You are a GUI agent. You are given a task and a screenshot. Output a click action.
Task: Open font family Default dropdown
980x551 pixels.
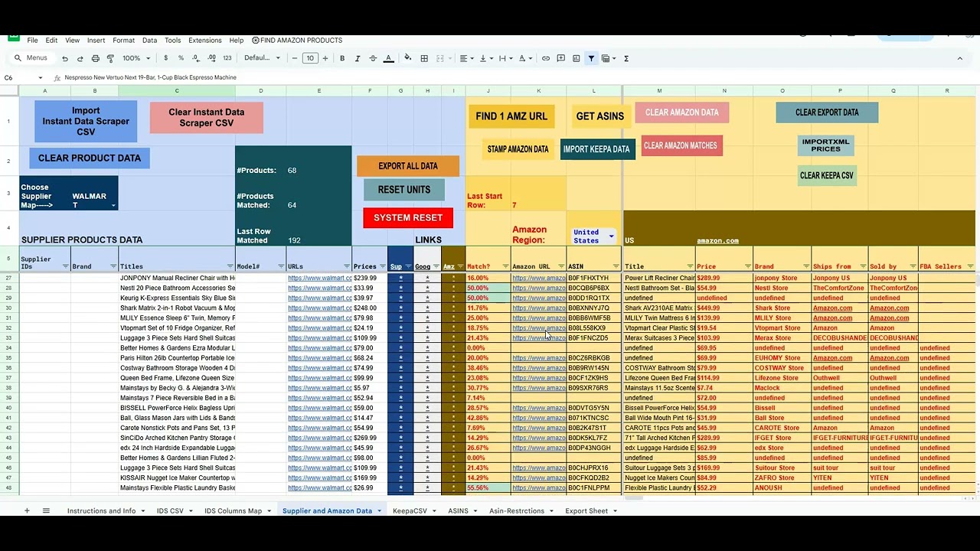point(262,58)
